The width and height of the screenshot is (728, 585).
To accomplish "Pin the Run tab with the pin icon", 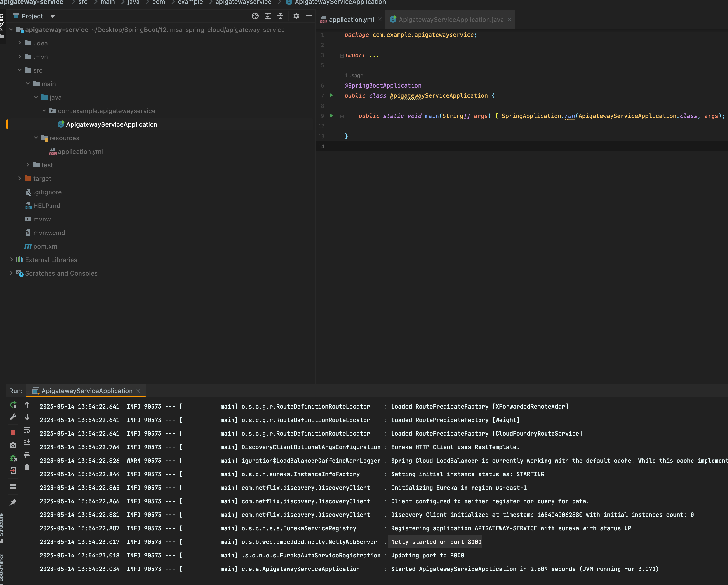I will tap(13, 502).
